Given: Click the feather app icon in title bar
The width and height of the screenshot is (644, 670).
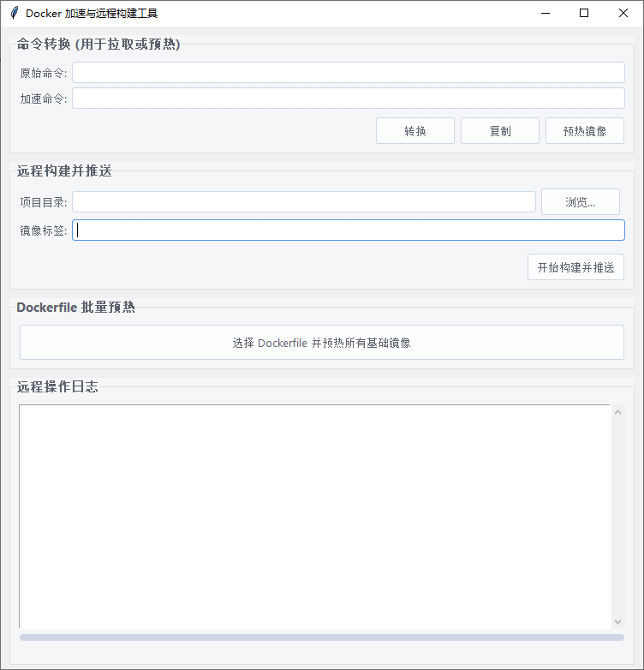Looking at the screenshot, I should (14, 13).
